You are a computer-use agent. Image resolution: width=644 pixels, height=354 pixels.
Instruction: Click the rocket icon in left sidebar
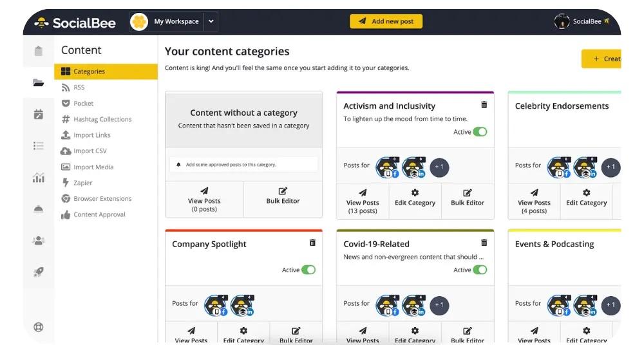(x=39, y=272)
